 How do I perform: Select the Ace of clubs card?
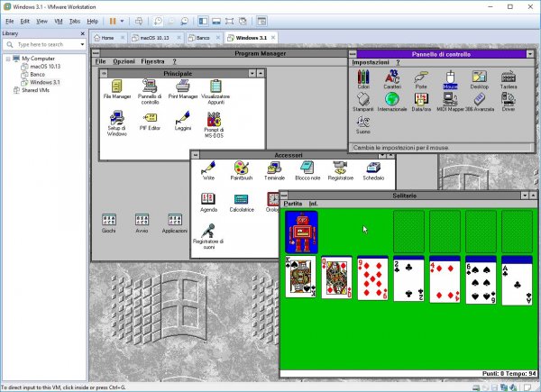pos(517,285)
